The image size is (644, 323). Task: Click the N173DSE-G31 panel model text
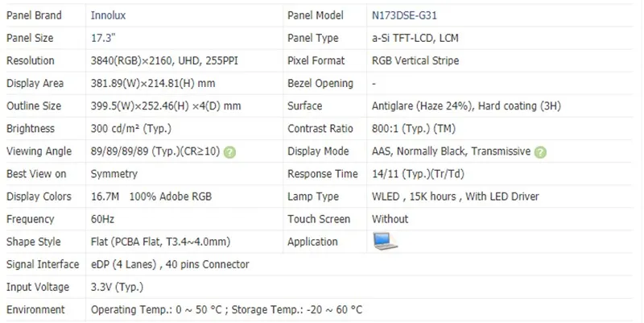pyautogui.click(x=403, y=15)
